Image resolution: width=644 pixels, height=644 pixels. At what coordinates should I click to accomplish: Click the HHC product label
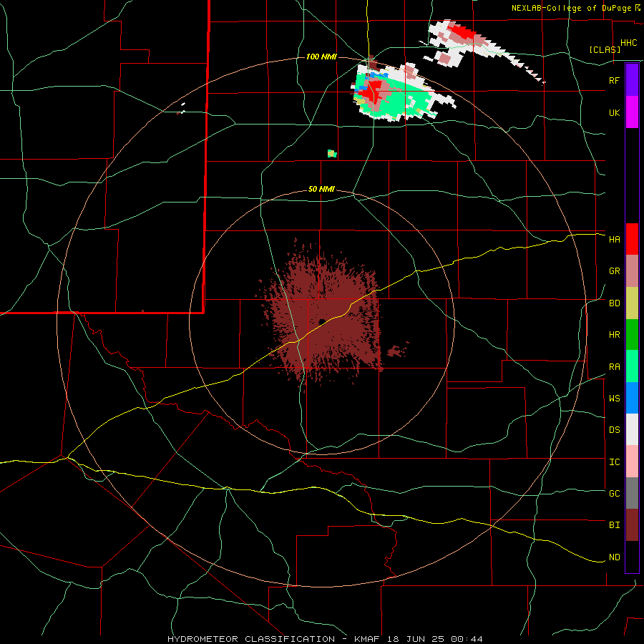(628, 43)
